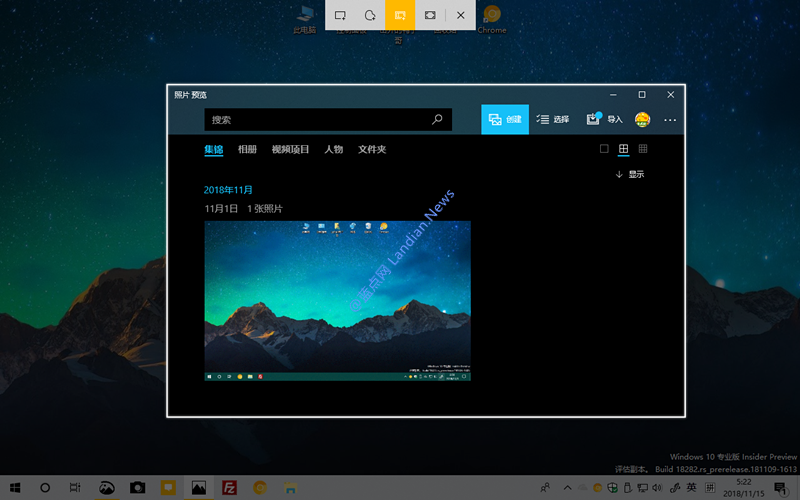Click the 搜索 search box in Photos
The width and height of the screenshot is (800, 500).
tap(328, 119)
